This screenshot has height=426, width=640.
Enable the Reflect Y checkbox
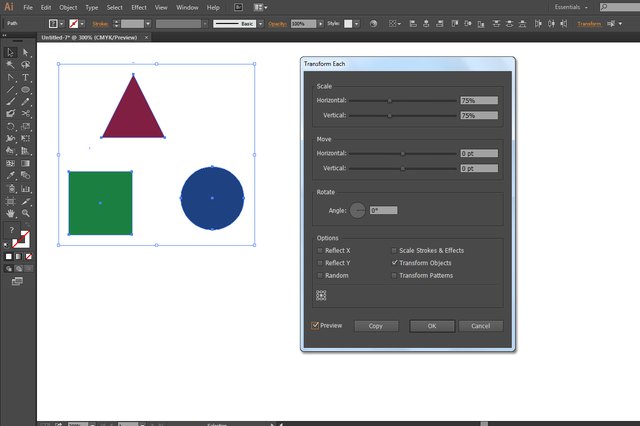[320, 263]
